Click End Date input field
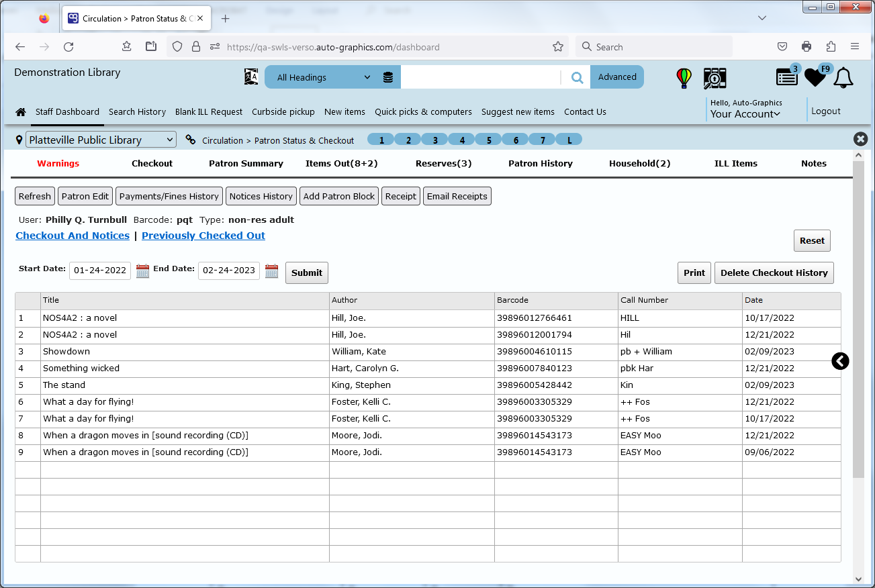The image size is (875, 588). [229, 271]
